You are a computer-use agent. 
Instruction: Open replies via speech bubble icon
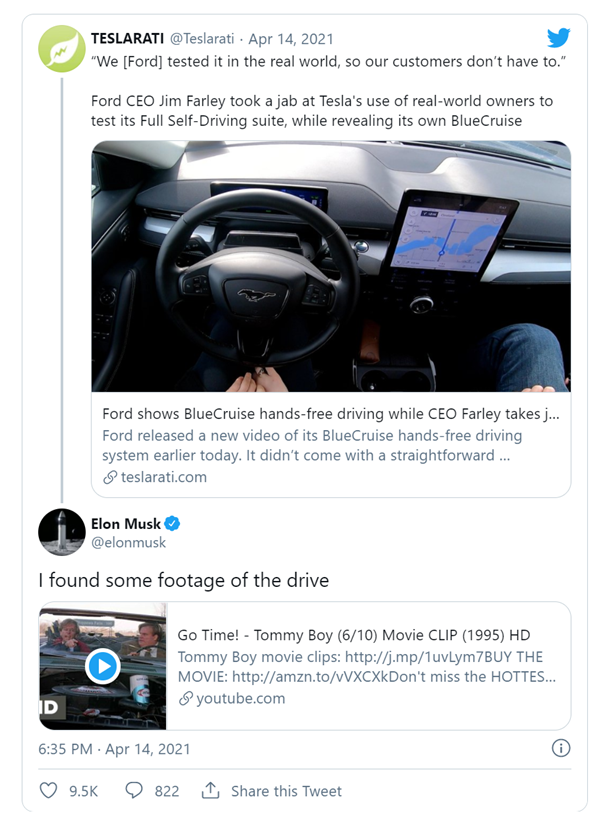(x=134, y=790)
